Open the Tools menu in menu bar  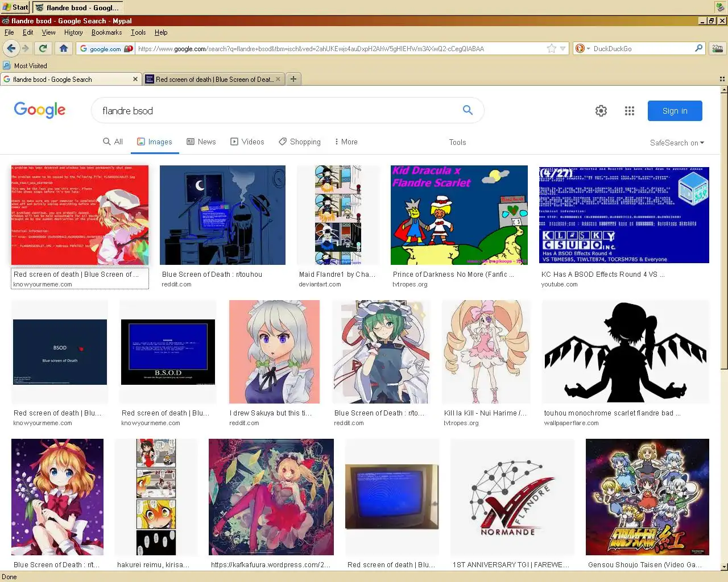(138, 32)
